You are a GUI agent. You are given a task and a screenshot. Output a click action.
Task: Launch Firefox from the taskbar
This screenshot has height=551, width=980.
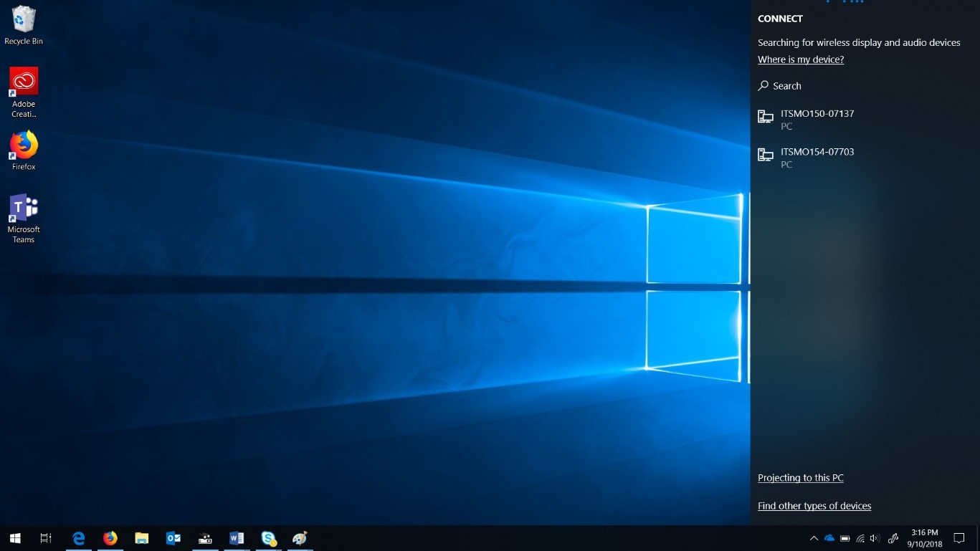click(x=110, y=538)
